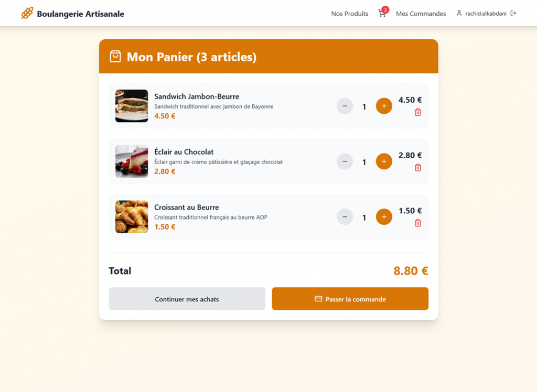Click the basket icon in Mon Panier header

click(115, 57)
